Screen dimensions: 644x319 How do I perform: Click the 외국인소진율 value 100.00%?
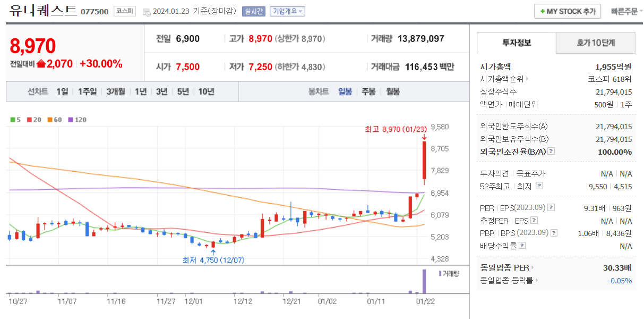coord(615,152)
